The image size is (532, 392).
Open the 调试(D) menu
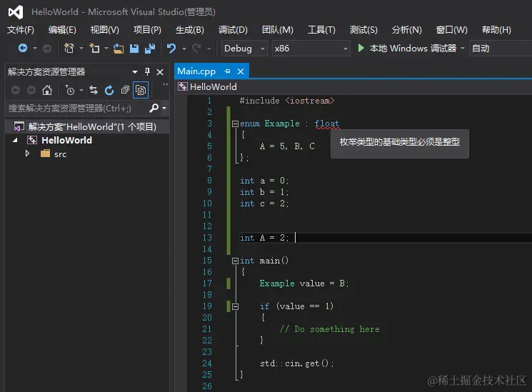pyautogui.click(x=233, y=30)
